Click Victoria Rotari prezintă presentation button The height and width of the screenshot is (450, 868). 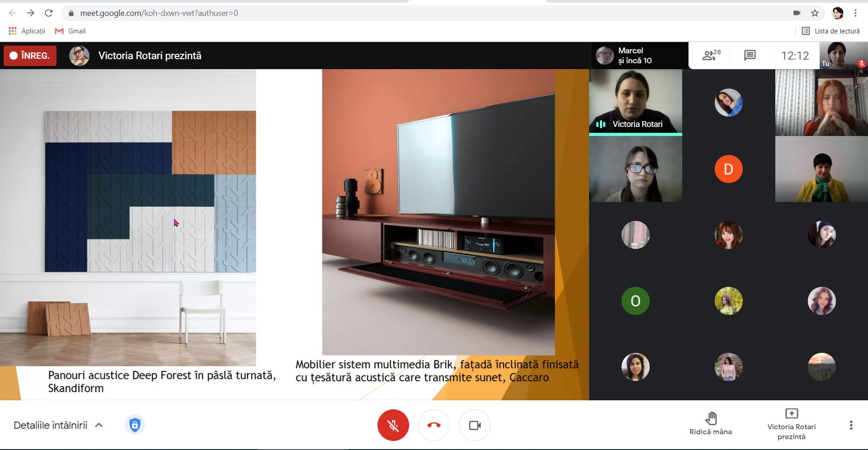click(791, 423)
